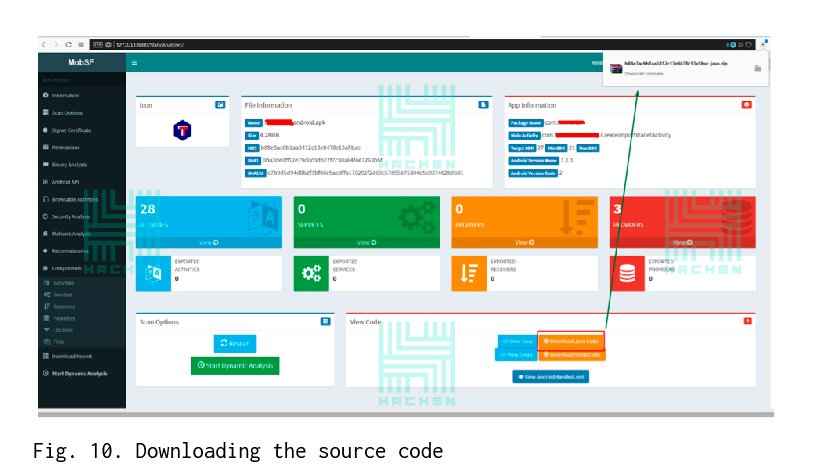
Task: Click the View Java button
Action: [x=517, y=341]
